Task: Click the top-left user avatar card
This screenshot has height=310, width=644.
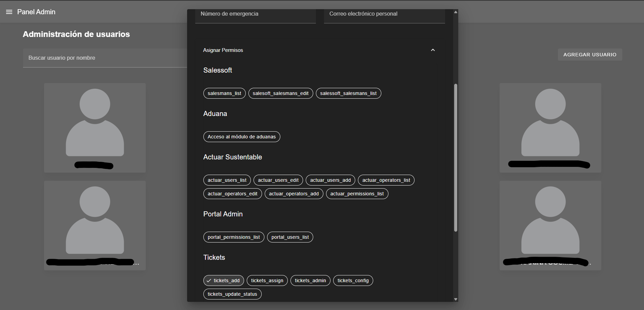Action: pyautogui.click(x=95, y=128)
